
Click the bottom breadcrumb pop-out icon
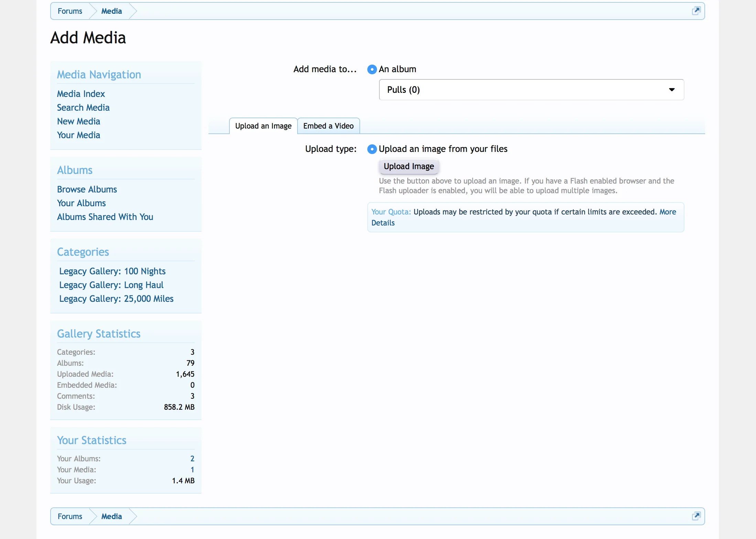696,516
